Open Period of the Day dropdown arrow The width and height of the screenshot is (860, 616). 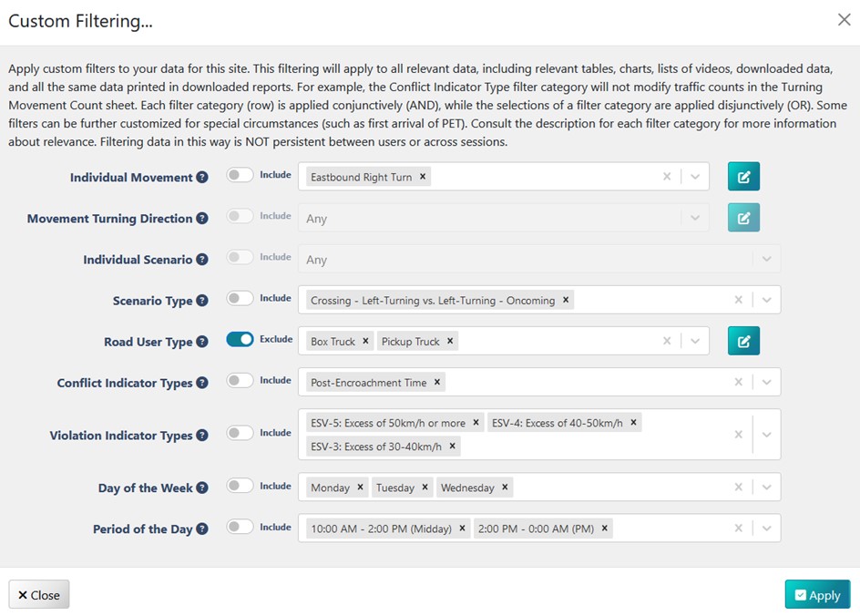tap(767, 529)
